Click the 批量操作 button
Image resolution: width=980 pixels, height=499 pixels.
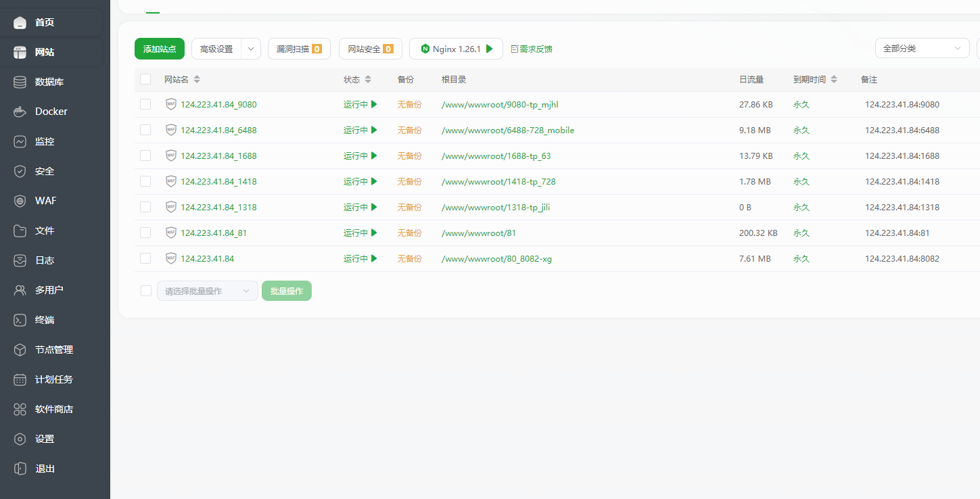point(287,291)
